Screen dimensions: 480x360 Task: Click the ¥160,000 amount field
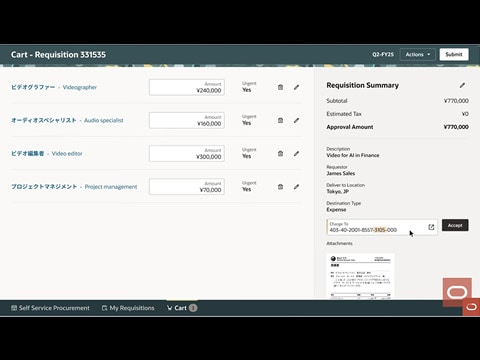(187, 120)
